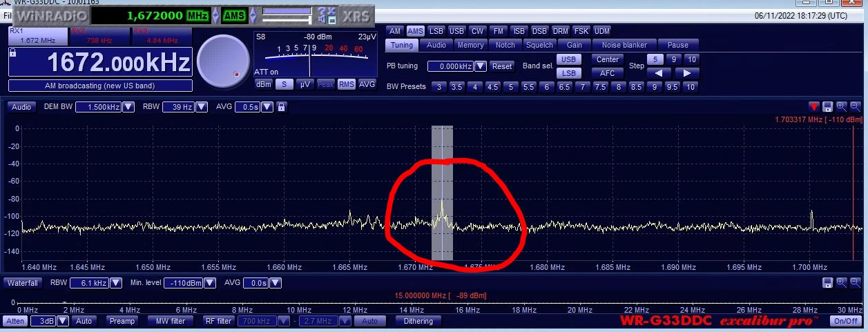Click XRS logo in floating toolbar
Screen dimensions: 868x332
(x=356, y=15)
